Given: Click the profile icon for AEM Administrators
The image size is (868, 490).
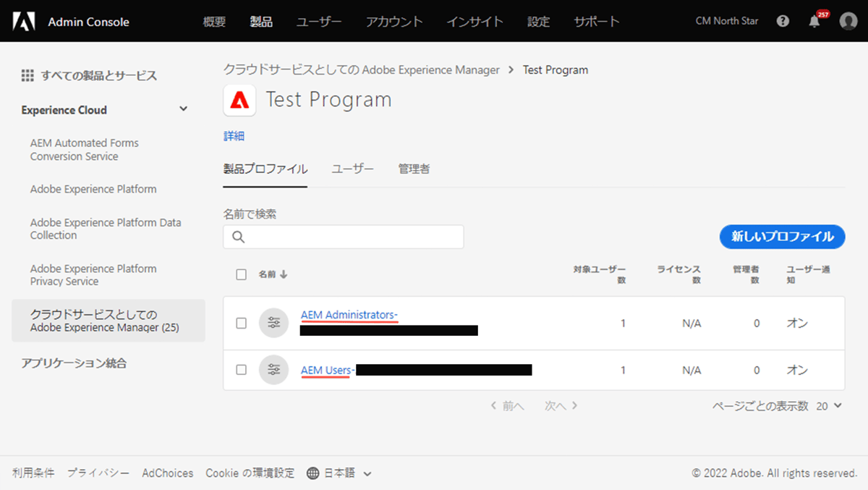Looking at the screenshot, I should pos(273,323).
